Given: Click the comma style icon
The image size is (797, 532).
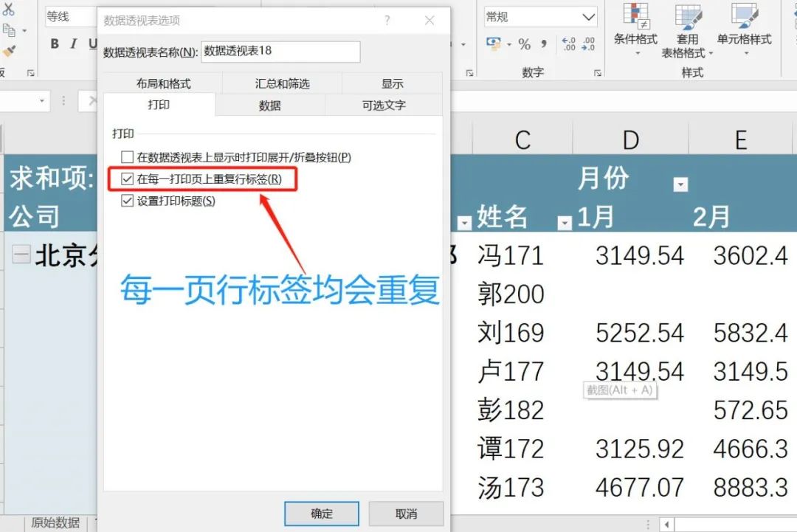Looking at the screenshot, I should tap(545, 44).
